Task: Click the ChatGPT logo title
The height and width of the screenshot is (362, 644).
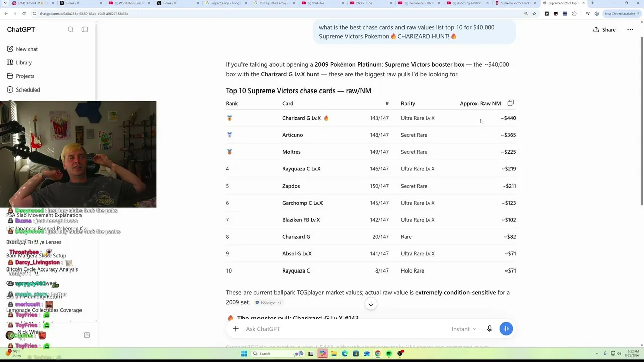Action: tap(21, 30)
